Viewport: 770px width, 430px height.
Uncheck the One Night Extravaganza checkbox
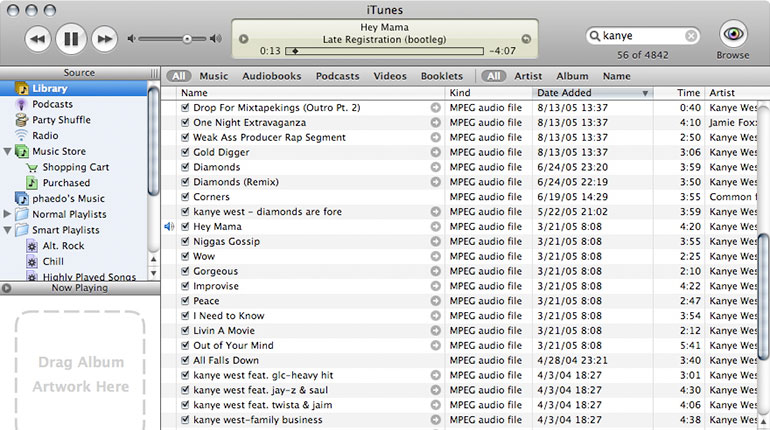coord(185,122)
